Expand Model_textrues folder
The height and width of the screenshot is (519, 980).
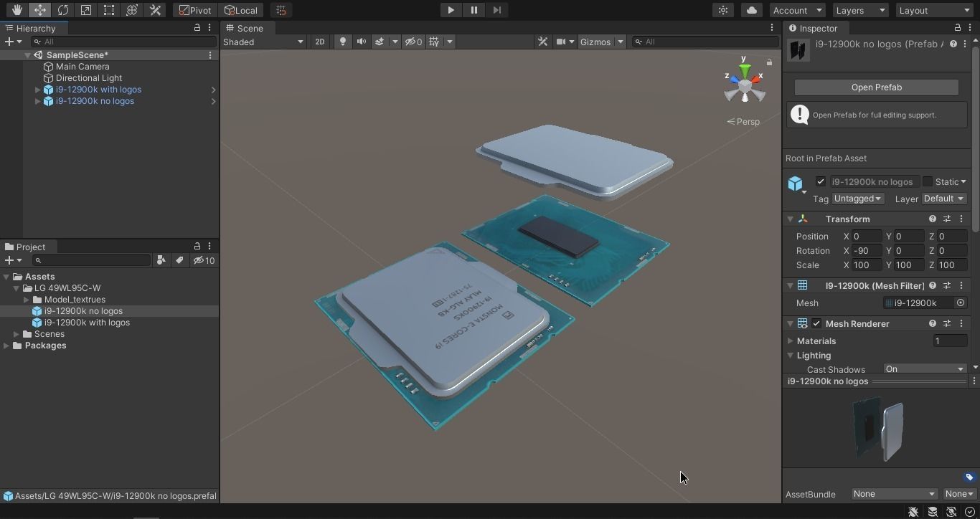point(27,300)
